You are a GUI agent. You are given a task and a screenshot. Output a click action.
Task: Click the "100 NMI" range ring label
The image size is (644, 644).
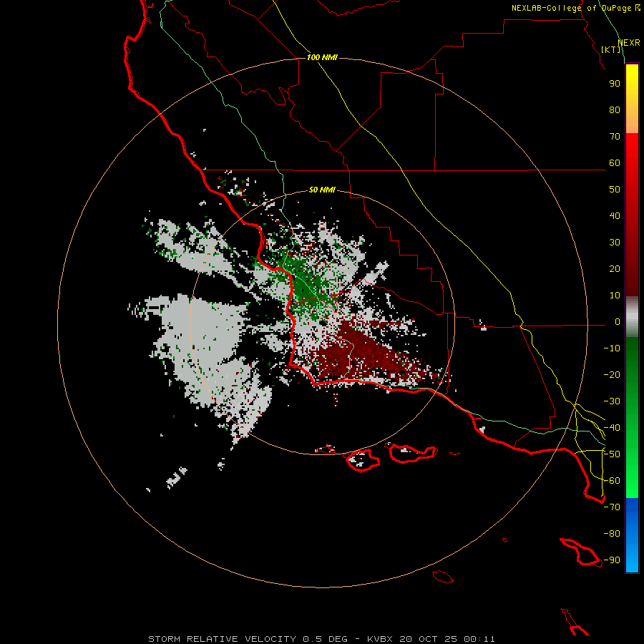[322, 57]
